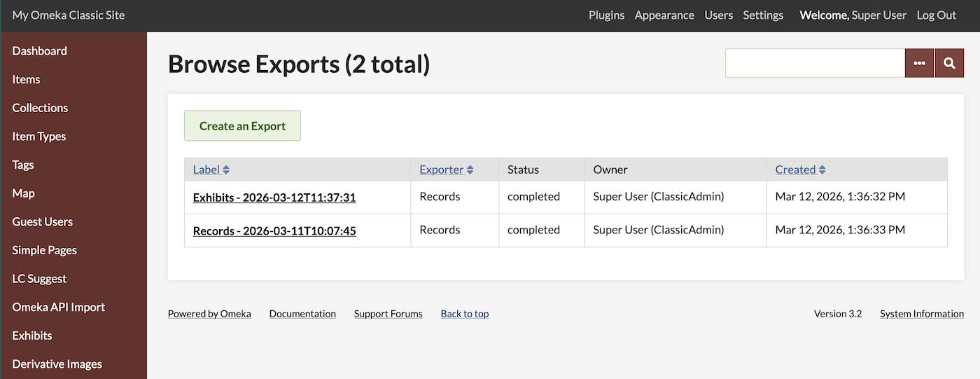The height and width of the screenshot is (379, 980).
Task: Open advanced search options ellipsis button
Action: tap(919, 63)
